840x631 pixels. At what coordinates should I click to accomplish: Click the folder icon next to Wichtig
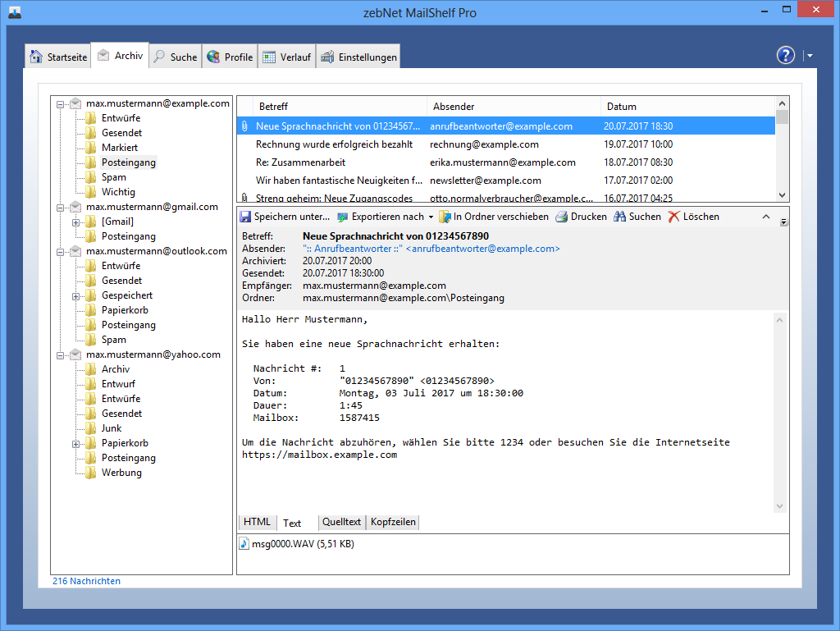(x=91, y=192)
